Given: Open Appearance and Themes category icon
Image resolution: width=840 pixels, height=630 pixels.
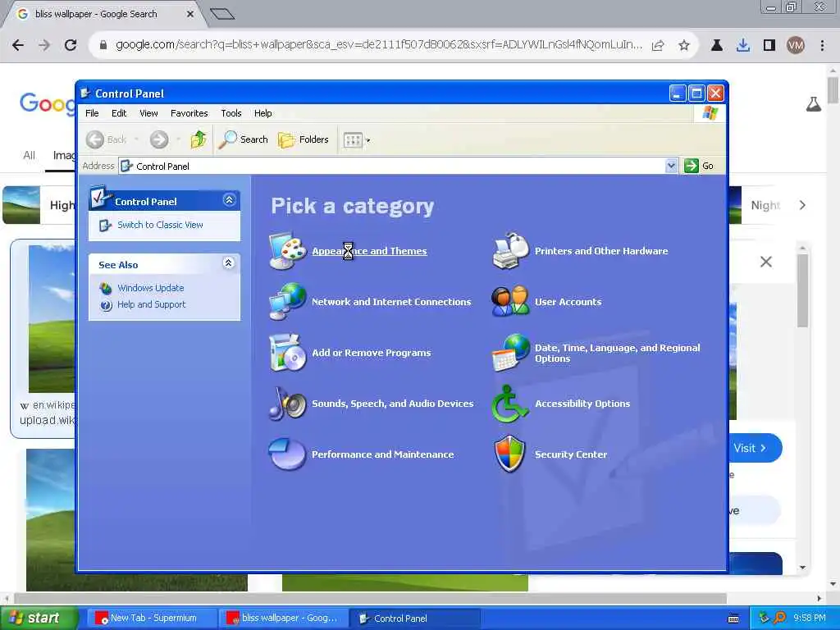Looking at the screenshot, I should [x=288, y=251].
